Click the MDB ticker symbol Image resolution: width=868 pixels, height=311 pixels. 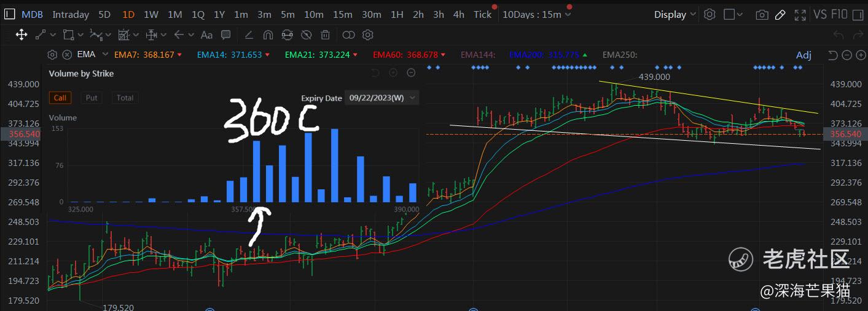coord(33,14)
